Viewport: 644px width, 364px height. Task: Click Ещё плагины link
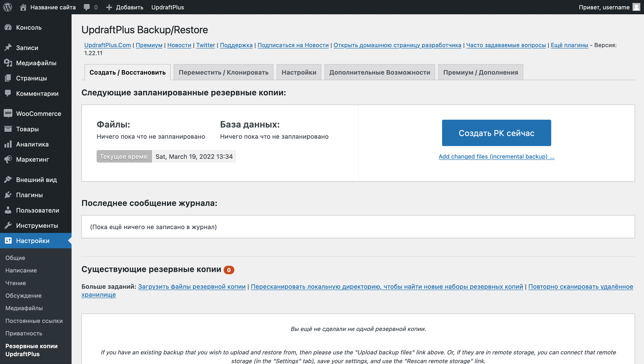[569, 45]
